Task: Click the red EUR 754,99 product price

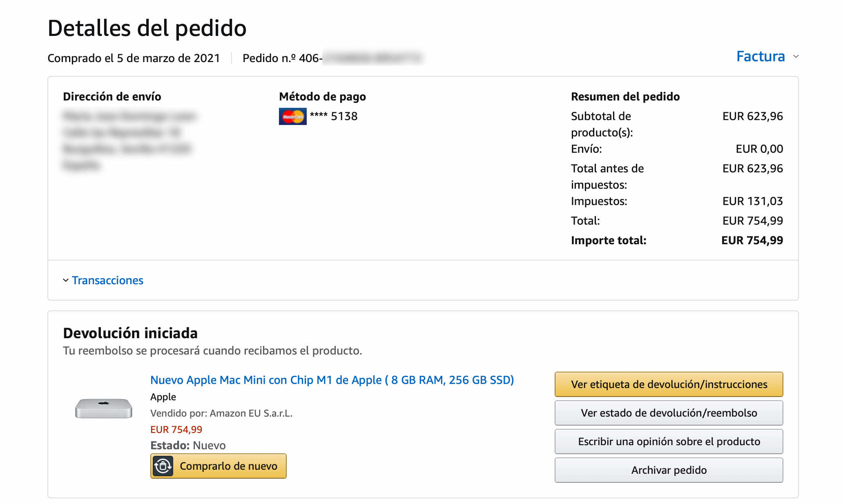Action: [176, 429]
